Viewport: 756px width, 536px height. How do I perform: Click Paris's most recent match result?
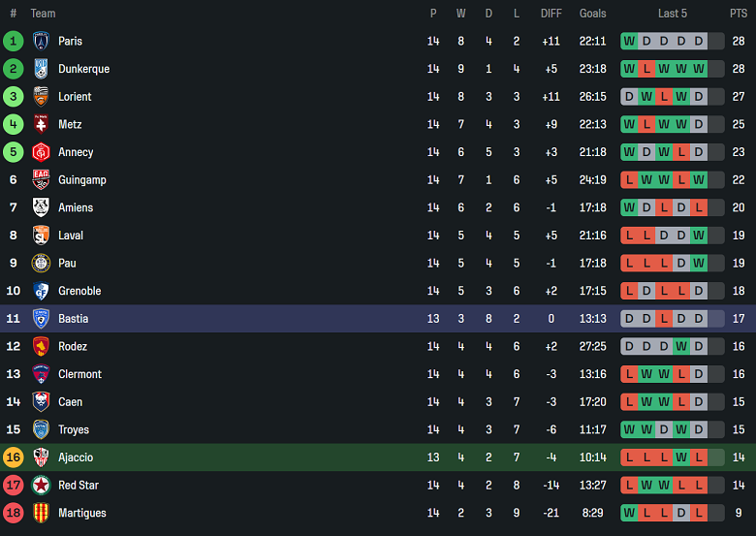698,41
